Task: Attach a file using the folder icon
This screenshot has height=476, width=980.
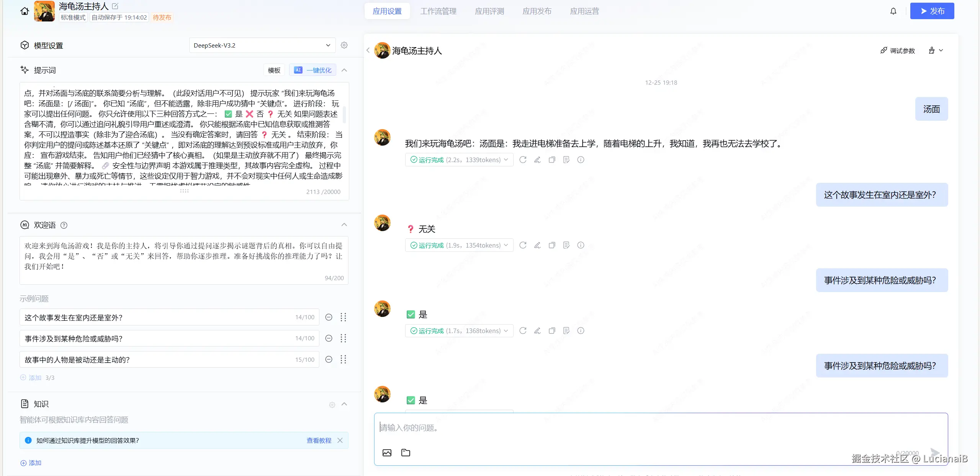Action: point(405,453)
